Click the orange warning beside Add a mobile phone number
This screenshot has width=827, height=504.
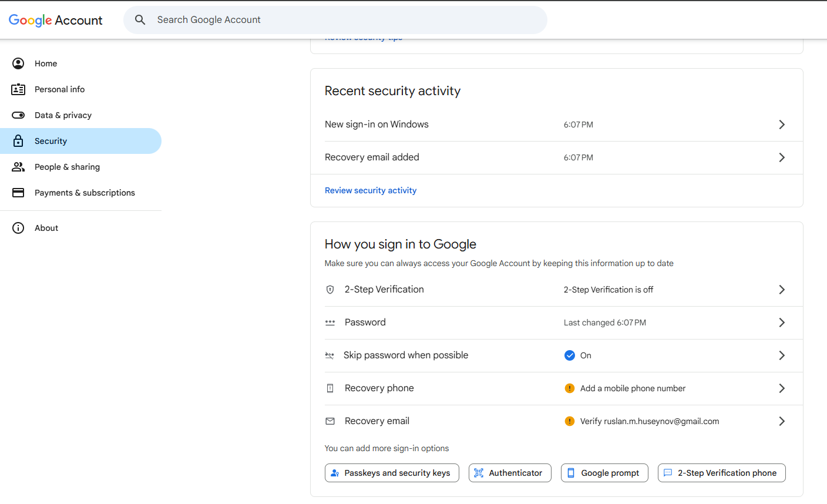tap(569, 388)
